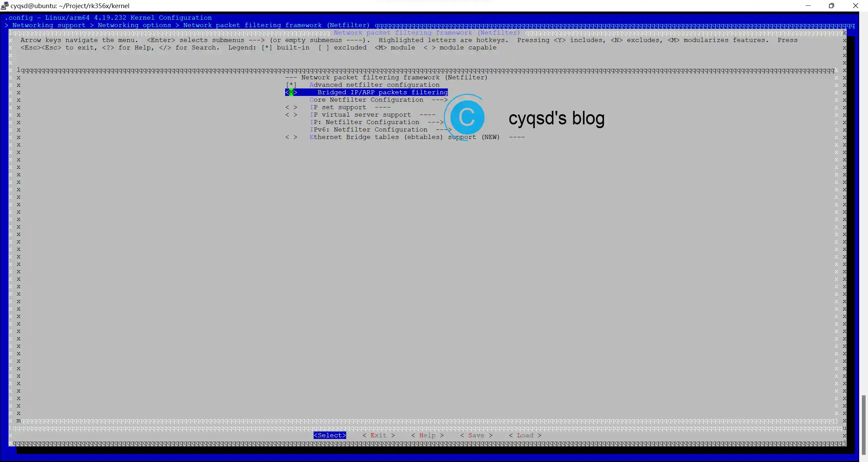Toggle Advanced netfilter configuration checkbox
868x462 pixels.
pos(291,85)
